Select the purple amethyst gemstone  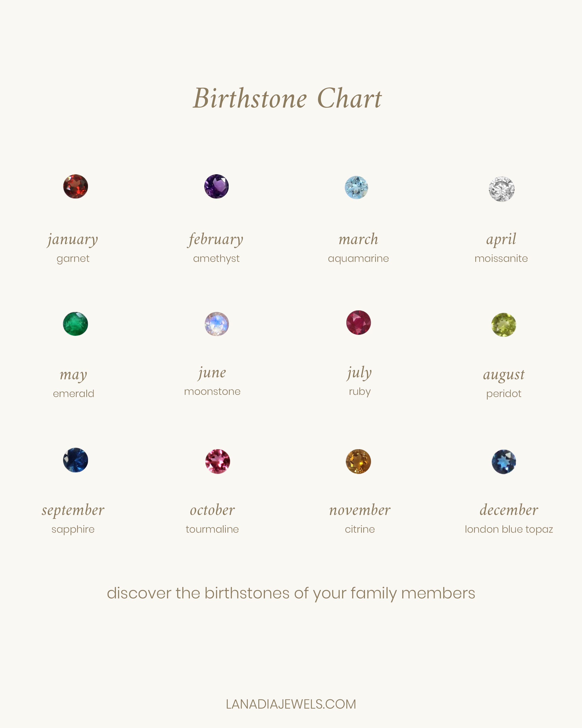point(217,186)
